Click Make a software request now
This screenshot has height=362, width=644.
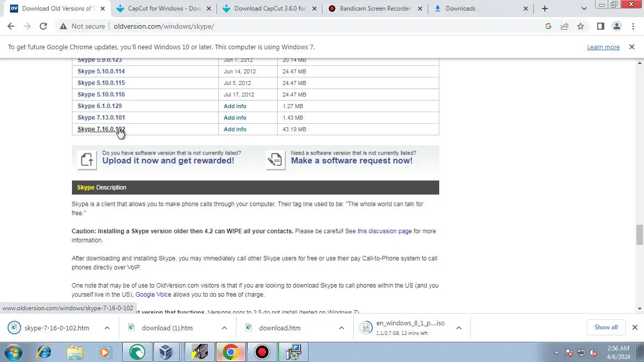pos(352,161)
